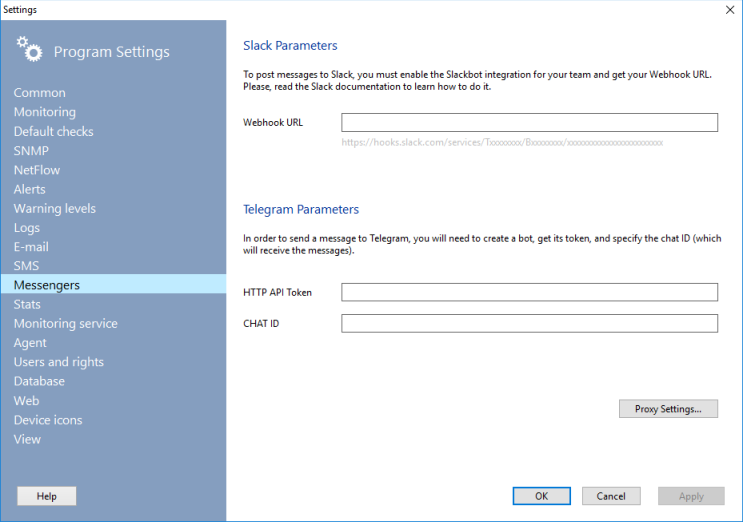Open Database settings
This screenshot has width=743, height=522.
(39, 381)
